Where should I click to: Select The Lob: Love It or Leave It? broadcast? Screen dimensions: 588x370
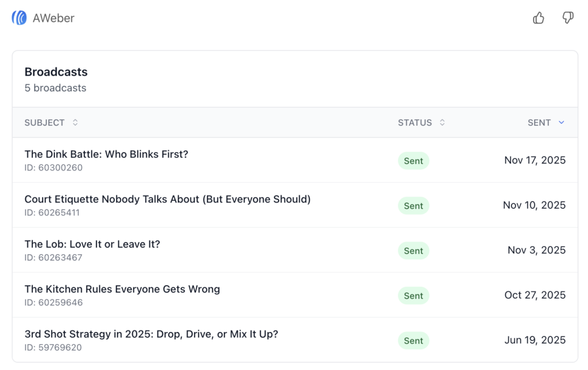pyautogui.click(x=92, y=244)
